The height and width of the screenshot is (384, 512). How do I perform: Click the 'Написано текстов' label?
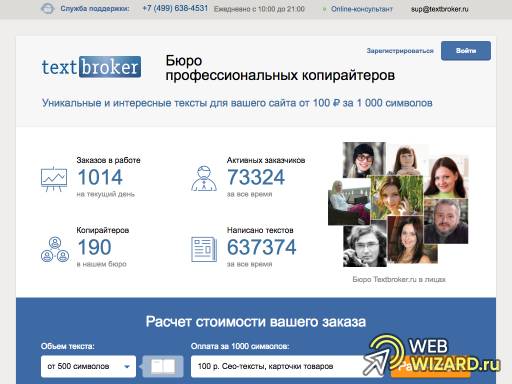260,230
